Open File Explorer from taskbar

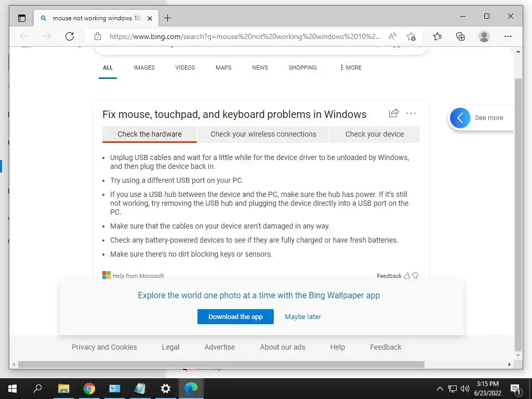(63, 389)
